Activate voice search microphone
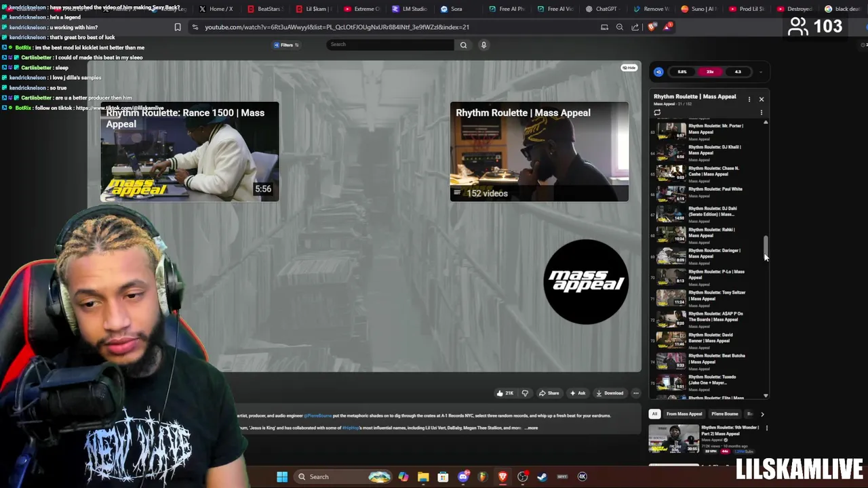 click(484, 45)
